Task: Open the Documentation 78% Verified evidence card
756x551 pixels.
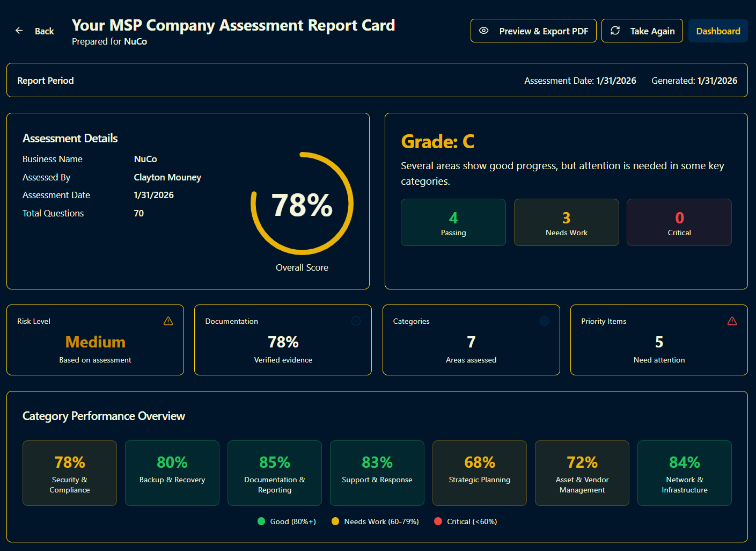Action: 283,340
